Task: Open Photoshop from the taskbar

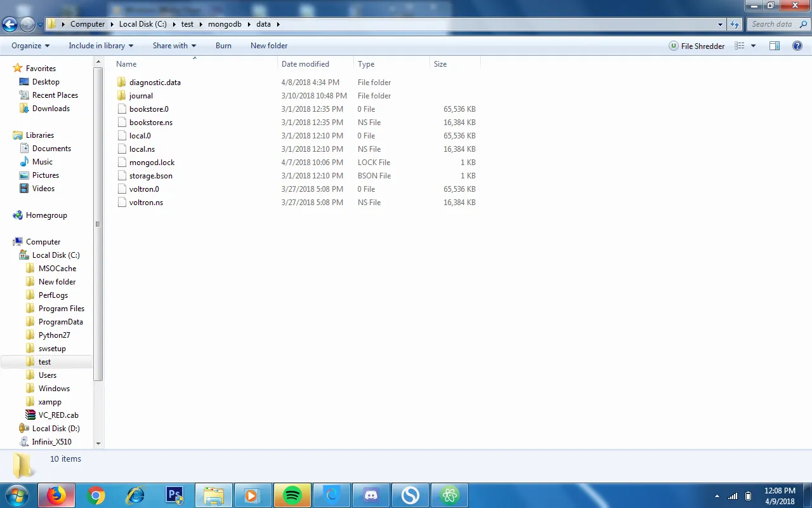Action: [174, 495]
